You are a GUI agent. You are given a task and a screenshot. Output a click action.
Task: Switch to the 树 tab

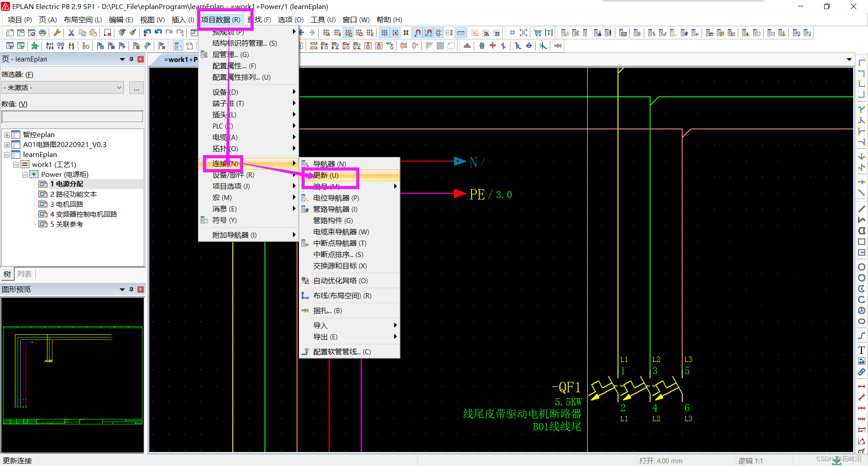[7, 274]
